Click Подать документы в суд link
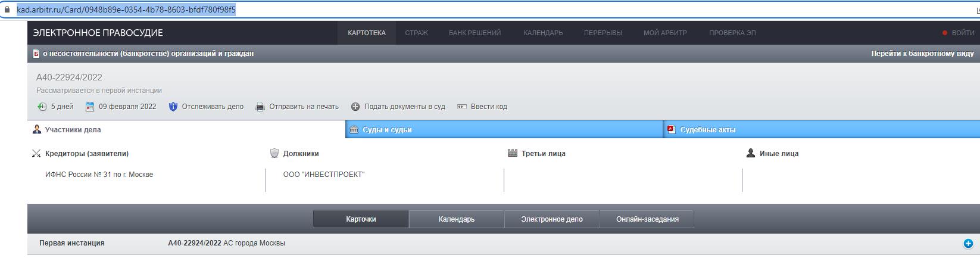Image resolution: width=980 pixels, height=258 pixels. [405, 107]
